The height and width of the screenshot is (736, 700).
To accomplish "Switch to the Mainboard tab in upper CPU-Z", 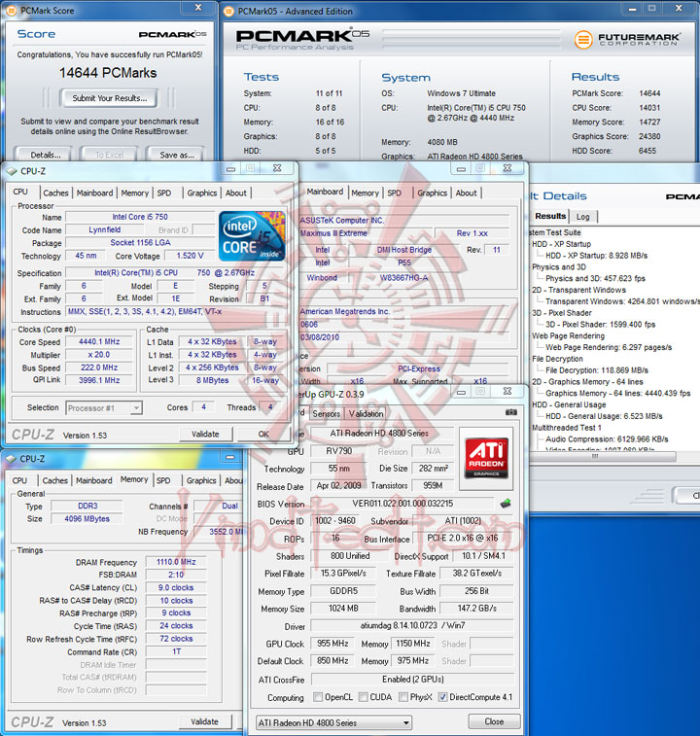I will (x=95, y=193).
